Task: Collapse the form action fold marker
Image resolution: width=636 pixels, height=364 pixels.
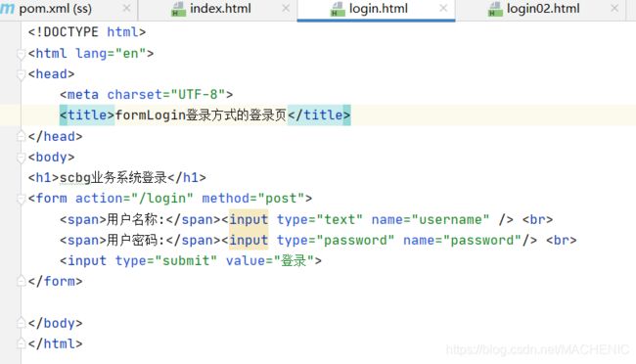Action: click(x=21, y=199)
